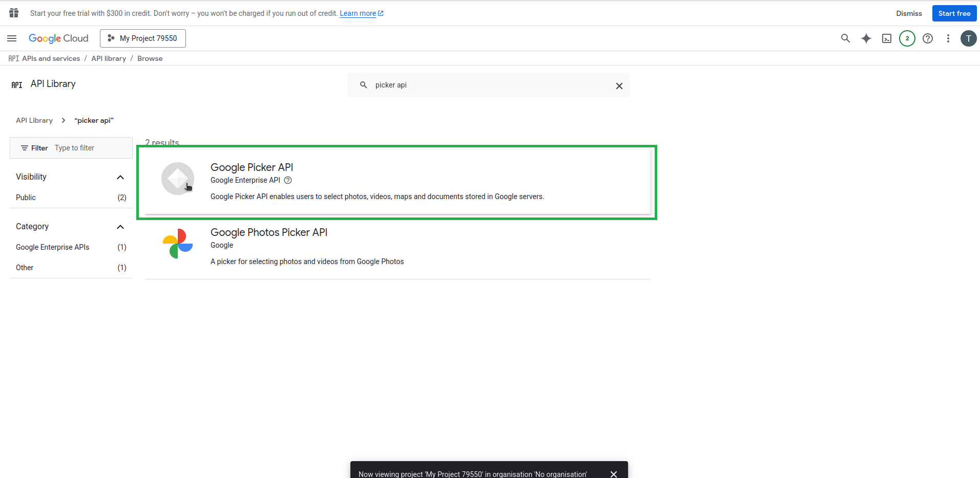Collapse the Visibility filter section

point(120,177)
